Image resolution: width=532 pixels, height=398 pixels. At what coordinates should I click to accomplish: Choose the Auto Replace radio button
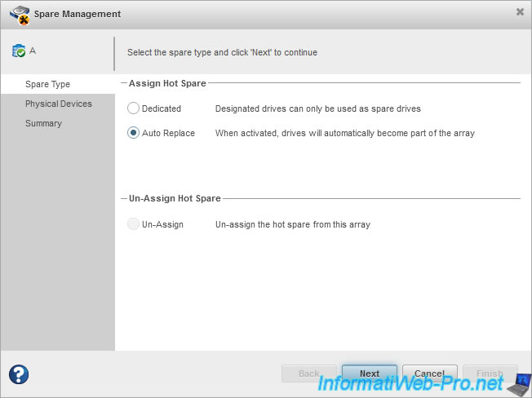(x=134, y=133)
